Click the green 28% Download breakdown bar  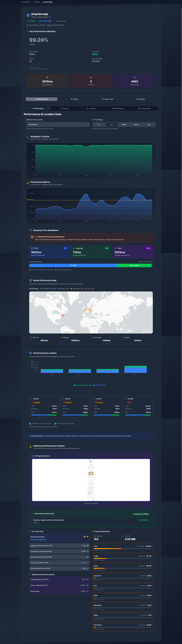coord(134,266)
